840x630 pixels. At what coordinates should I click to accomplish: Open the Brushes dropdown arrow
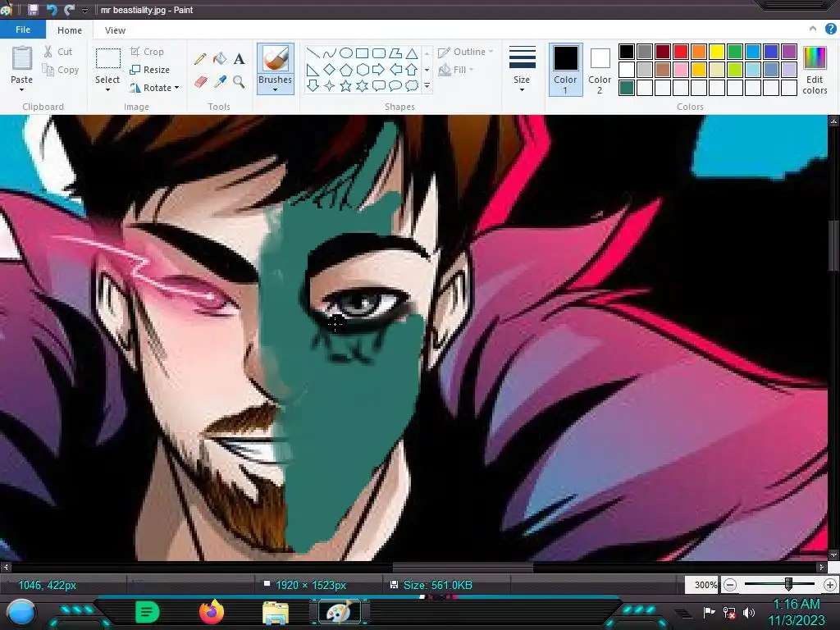(275, 90)
